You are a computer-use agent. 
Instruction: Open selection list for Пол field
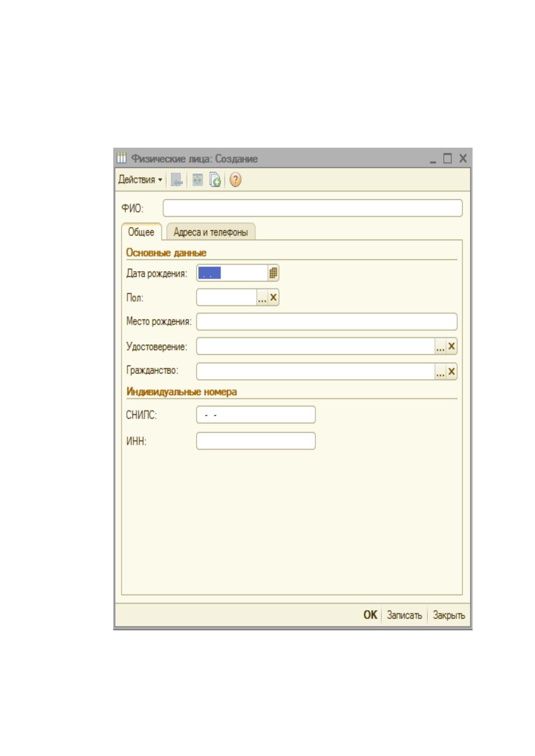[262, 298]
